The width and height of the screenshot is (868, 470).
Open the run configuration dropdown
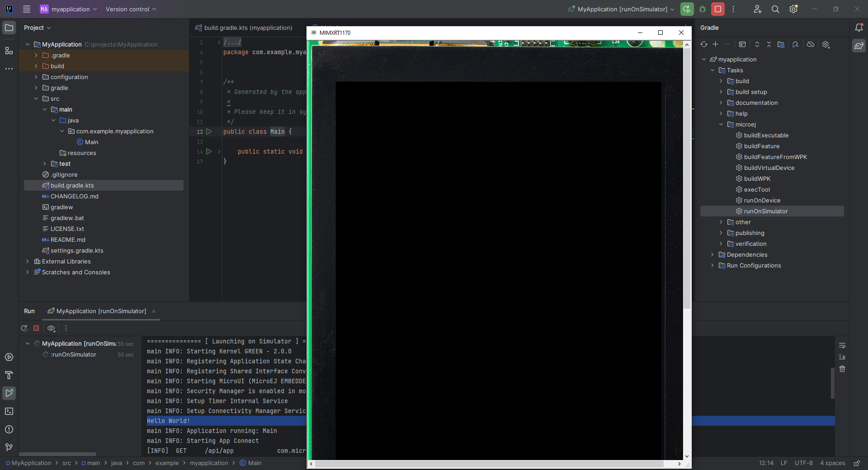(622, 9)
